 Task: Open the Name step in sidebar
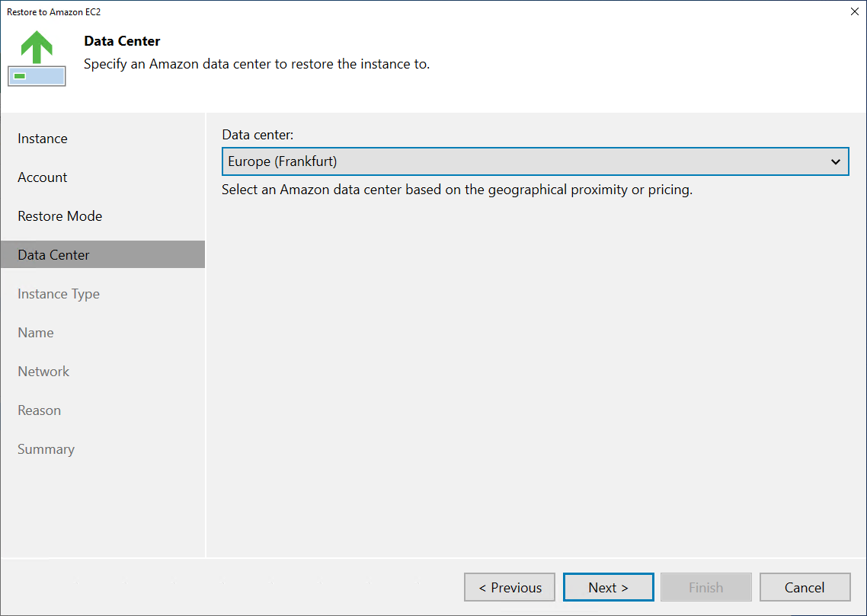coord(35,333)
